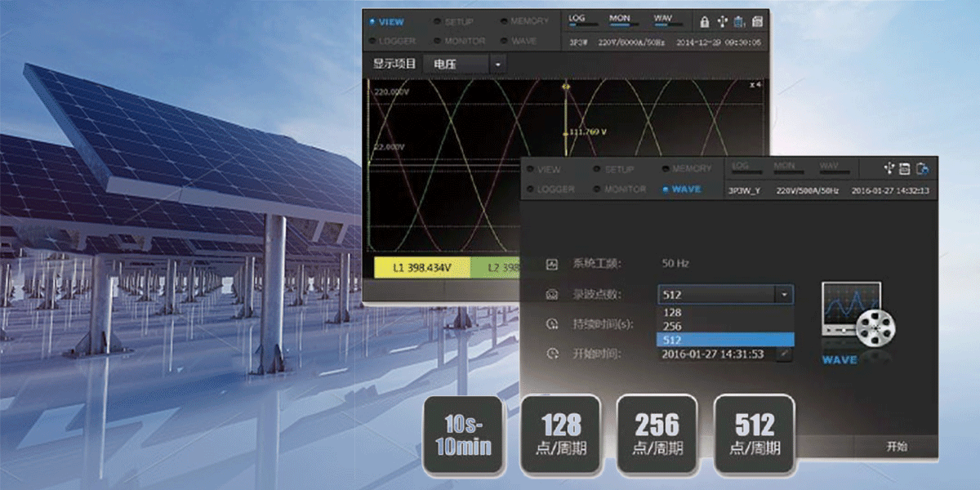Choose 256 from the recording points list
Viewport: 980px width, 490px height.
point(673,326)
